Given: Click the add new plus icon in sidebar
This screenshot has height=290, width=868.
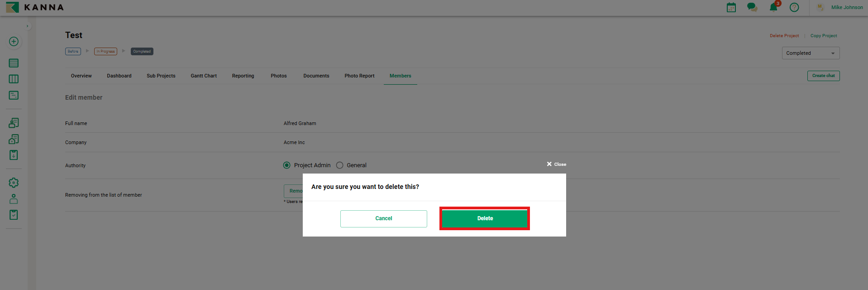Looking at the screenshot, I should pos(14,42).
